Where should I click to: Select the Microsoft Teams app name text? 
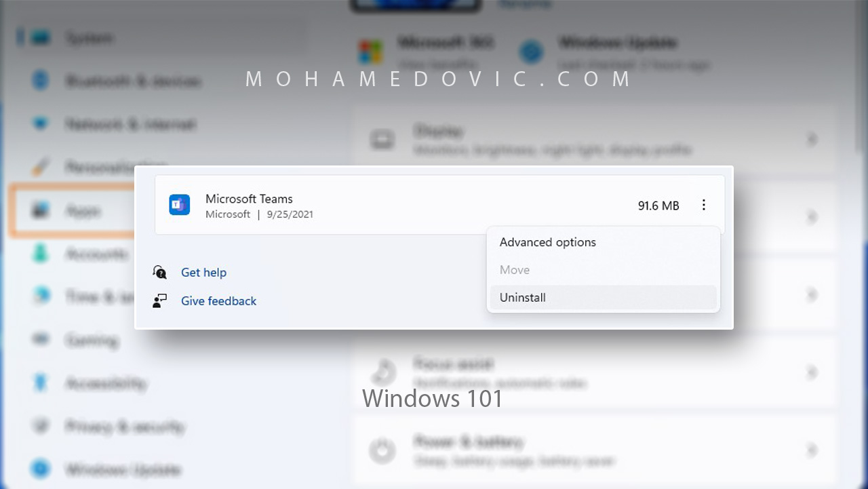(x=249, y=199)
